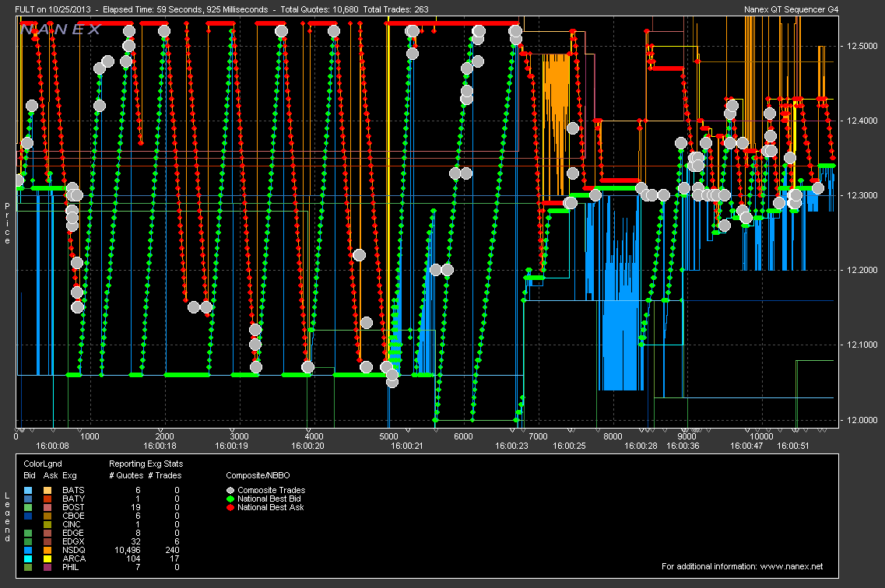Click the NSDQ exchange name
Screen dimensions: 885x588
74,550
